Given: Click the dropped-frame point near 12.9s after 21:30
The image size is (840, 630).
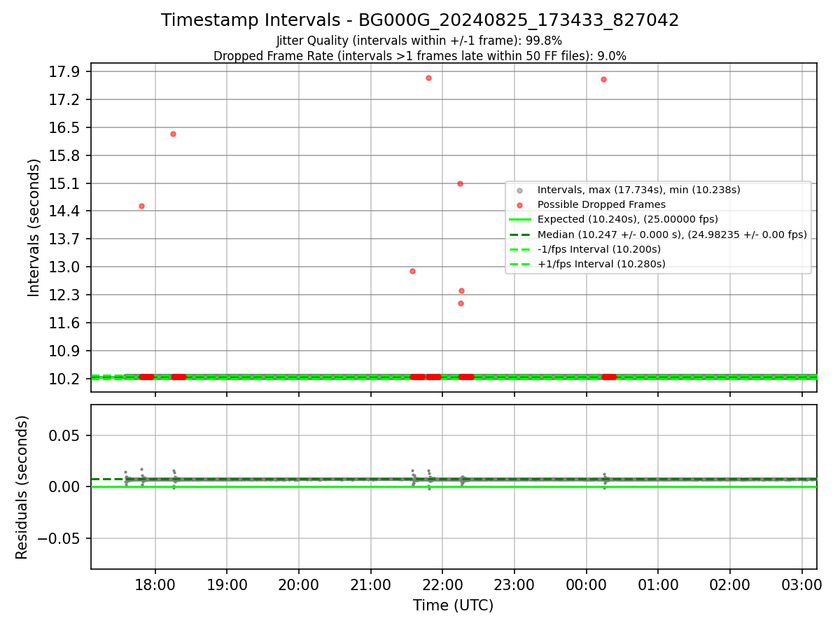Looking at the screenshot, I should (412, 271).
